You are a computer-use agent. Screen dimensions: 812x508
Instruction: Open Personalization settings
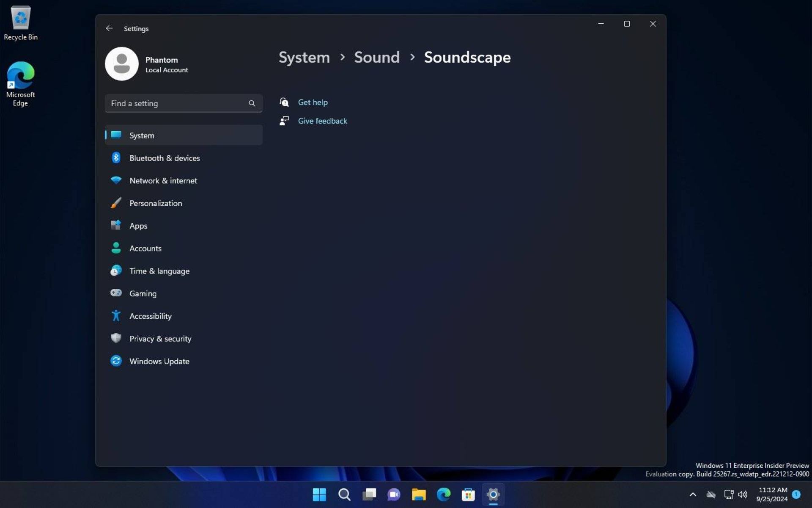[156, 203]
